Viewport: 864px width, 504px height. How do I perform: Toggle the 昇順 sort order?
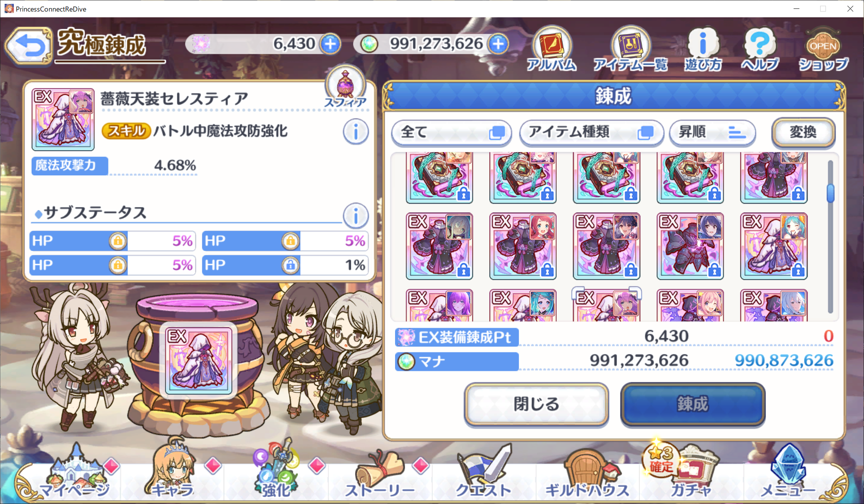[x=712, y=132]
